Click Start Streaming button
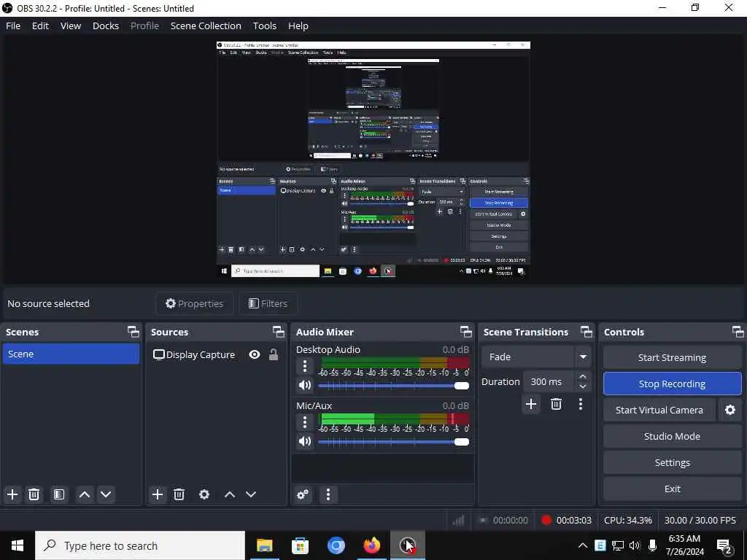 (672, 357)
